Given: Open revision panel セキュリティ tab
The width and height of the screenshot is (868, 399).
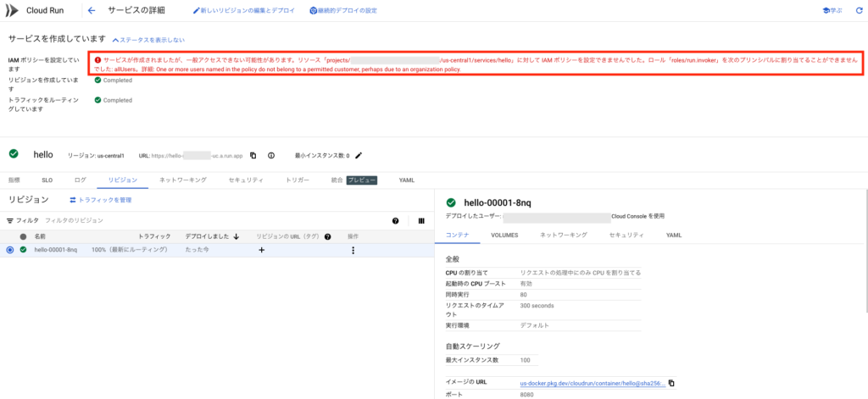Looking at the screenshot, I should [626, 236].
